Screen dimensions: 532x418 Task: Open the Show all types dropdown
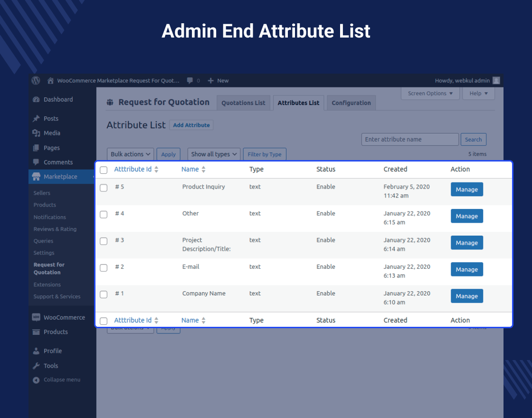click(x=214, y=154)
